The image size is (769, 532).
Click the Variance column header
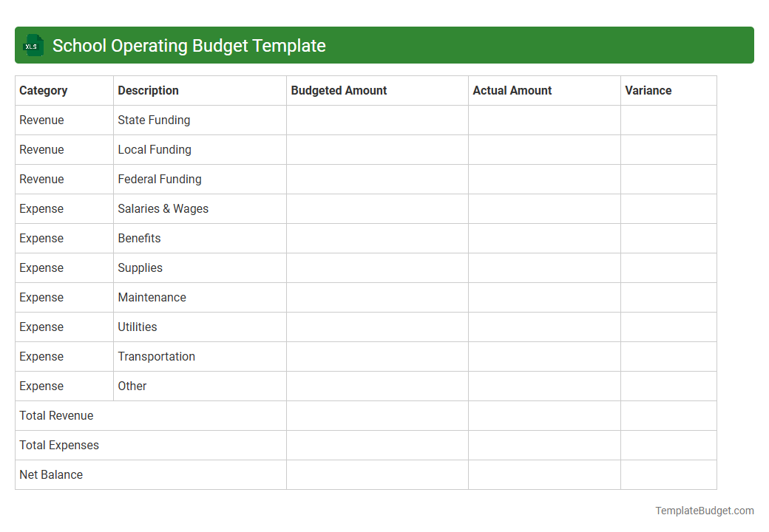648,90
